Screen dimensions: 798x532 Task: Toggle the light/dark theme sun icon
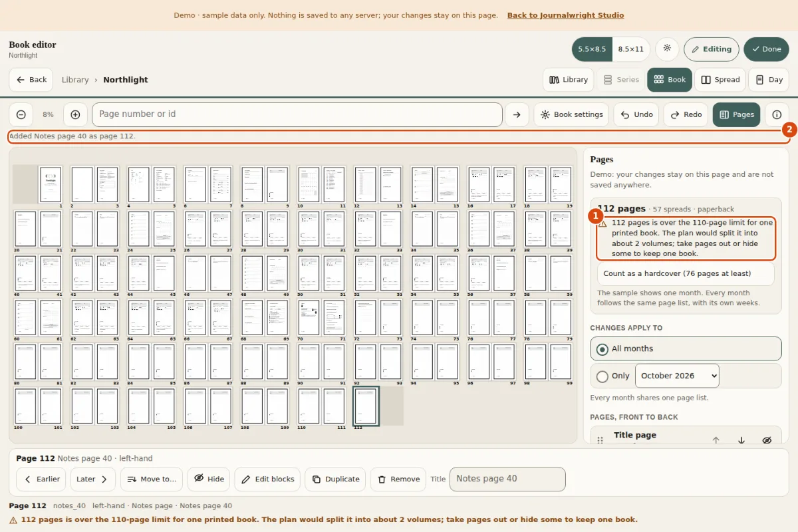(x=667, y=49)
